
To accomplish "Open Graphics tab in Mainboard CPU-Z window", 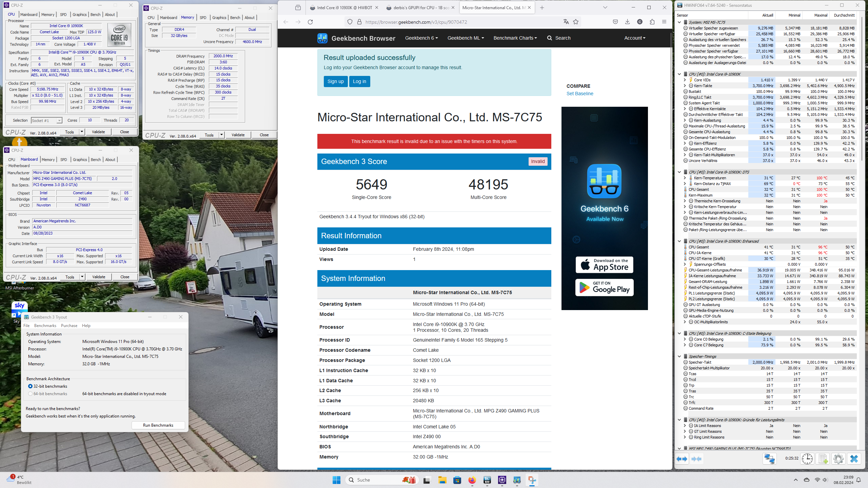I will point(80,160).
